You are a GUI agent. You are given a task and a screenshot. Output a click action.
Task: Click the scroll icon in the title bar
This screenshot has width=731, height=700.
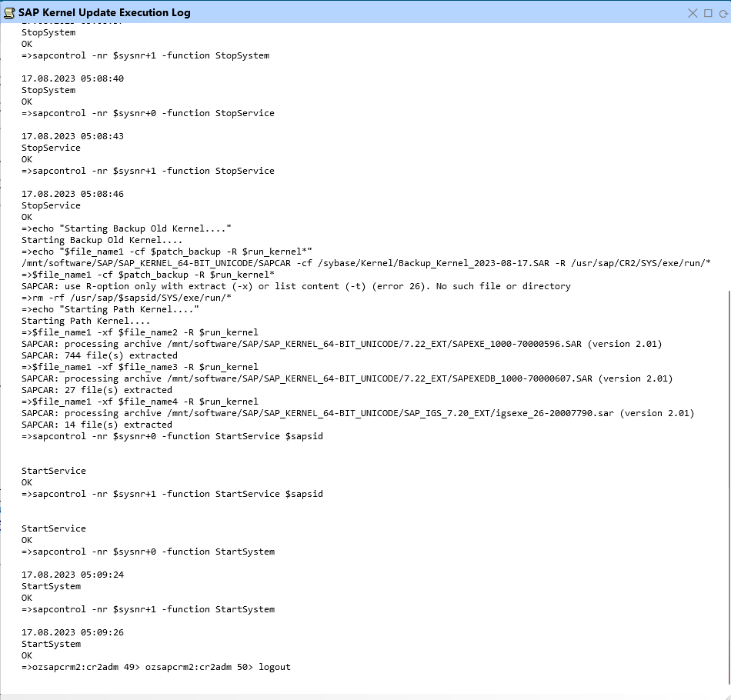(9, 12)
